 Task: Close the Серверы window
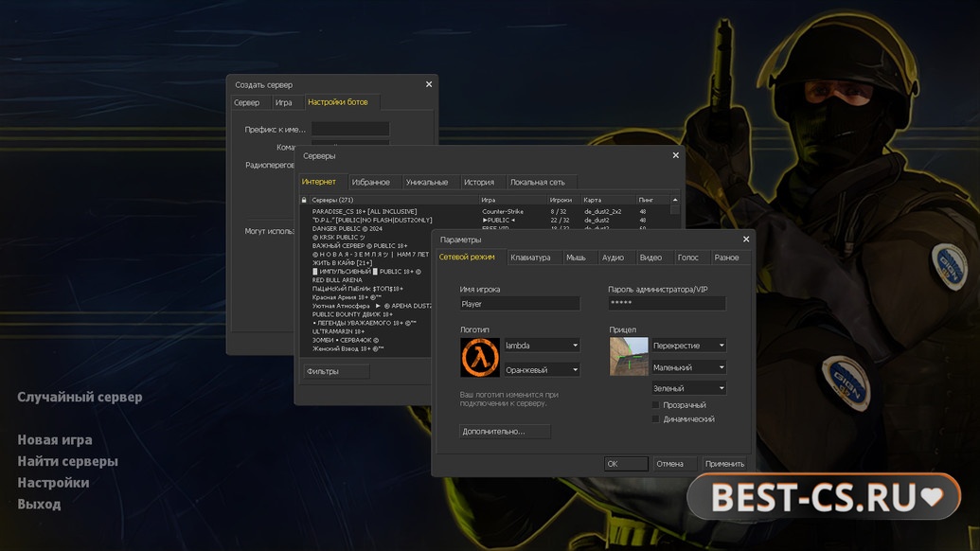(675, 155)
